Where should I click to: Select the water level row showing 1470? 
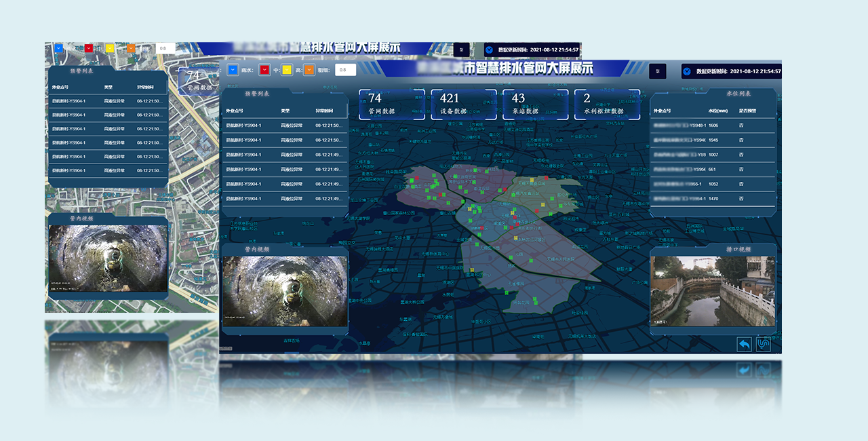tap(712, 199)
